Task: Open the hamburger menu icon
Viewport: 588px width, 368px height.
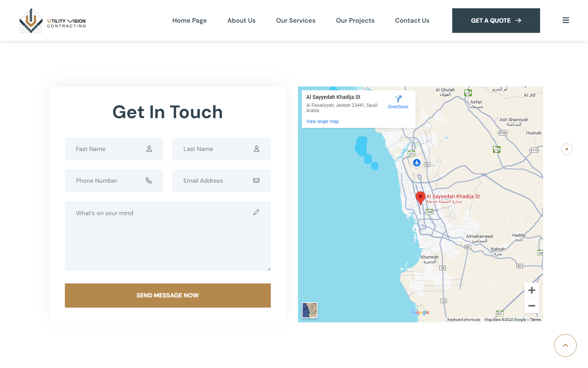Action: coord(565,20)
